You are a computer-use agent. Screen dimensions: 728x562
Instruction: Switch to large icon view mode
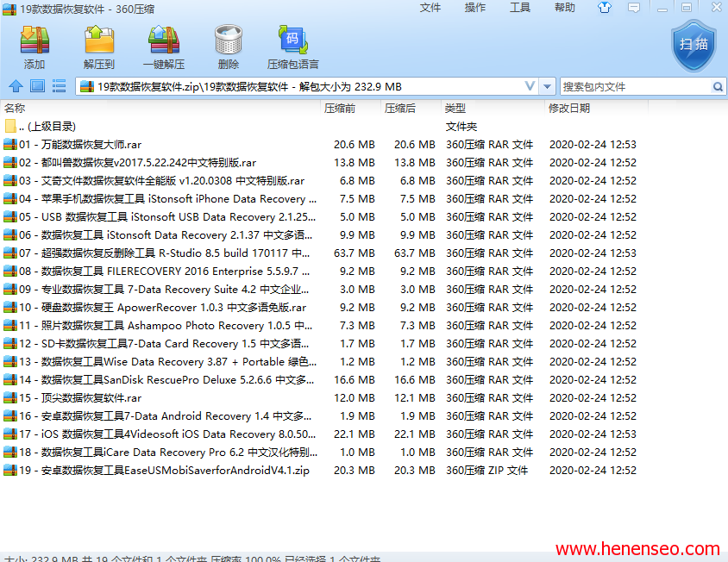pyautogui.click(x=37, y=86)
